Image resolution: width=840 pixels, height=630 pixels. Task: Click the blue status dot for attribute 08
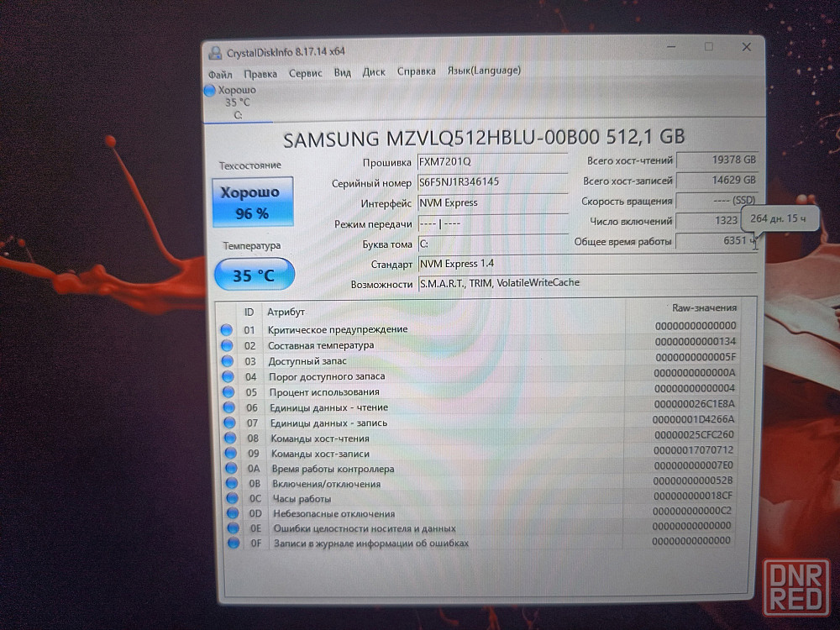click(230, 438)
